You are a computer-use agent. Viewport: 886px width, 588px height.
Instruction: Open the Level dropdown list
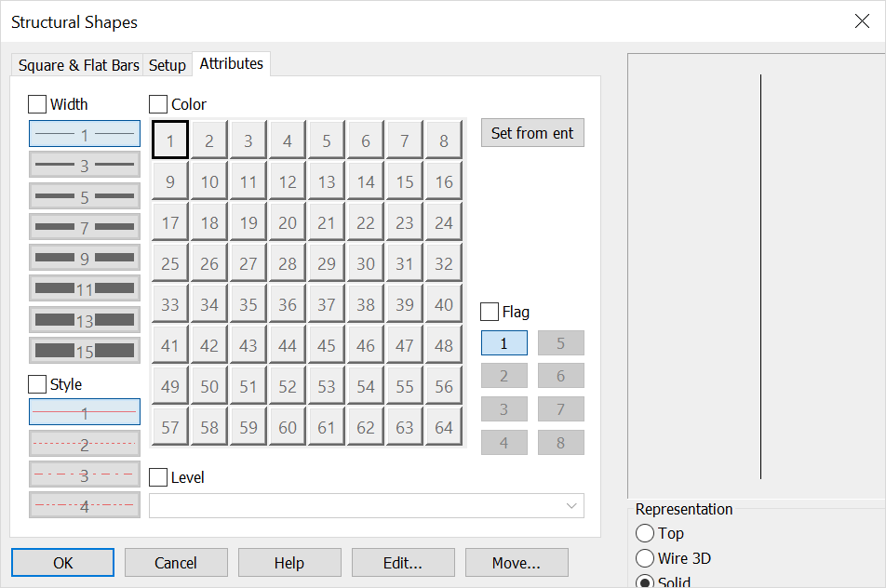(x=571, y=505)
